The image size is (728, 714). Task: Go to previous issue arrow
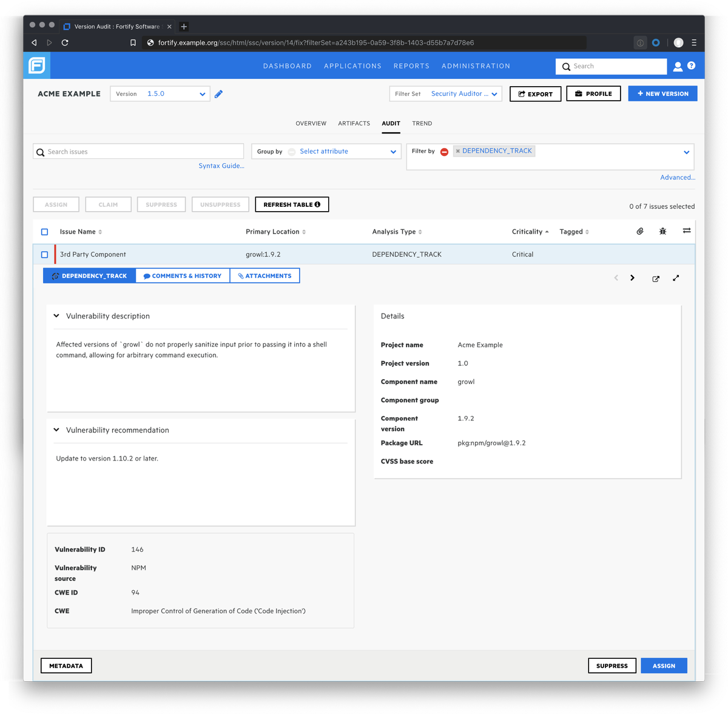(616, 278)
